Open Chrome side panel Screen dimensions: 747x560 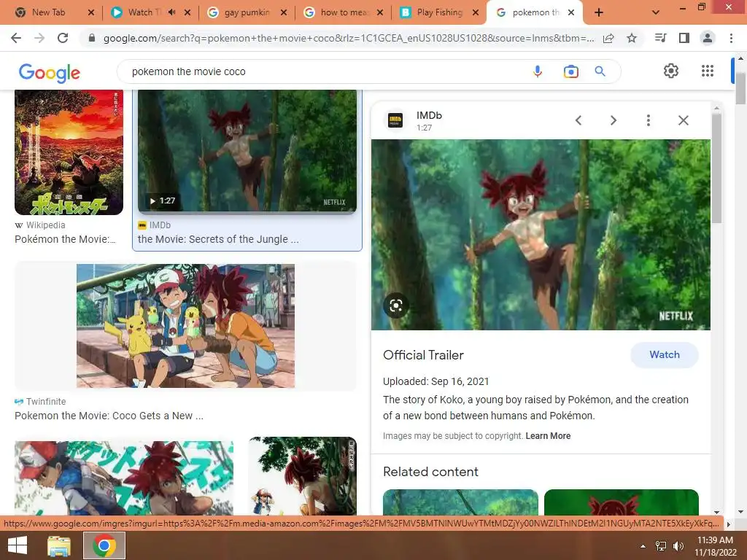(684, 38)
